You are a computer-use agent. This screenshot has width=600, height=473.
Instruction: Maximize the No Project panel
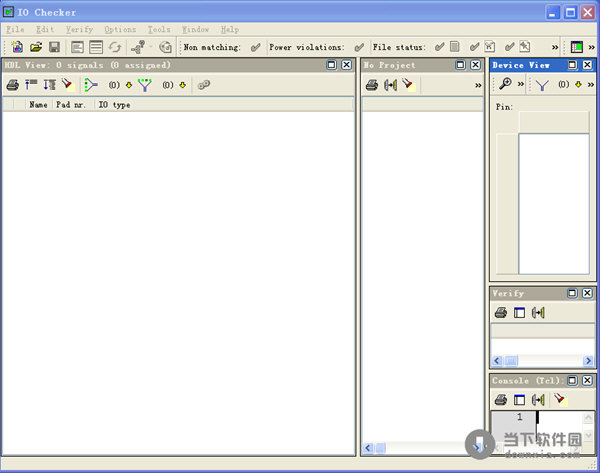click(x=461, y=65)
